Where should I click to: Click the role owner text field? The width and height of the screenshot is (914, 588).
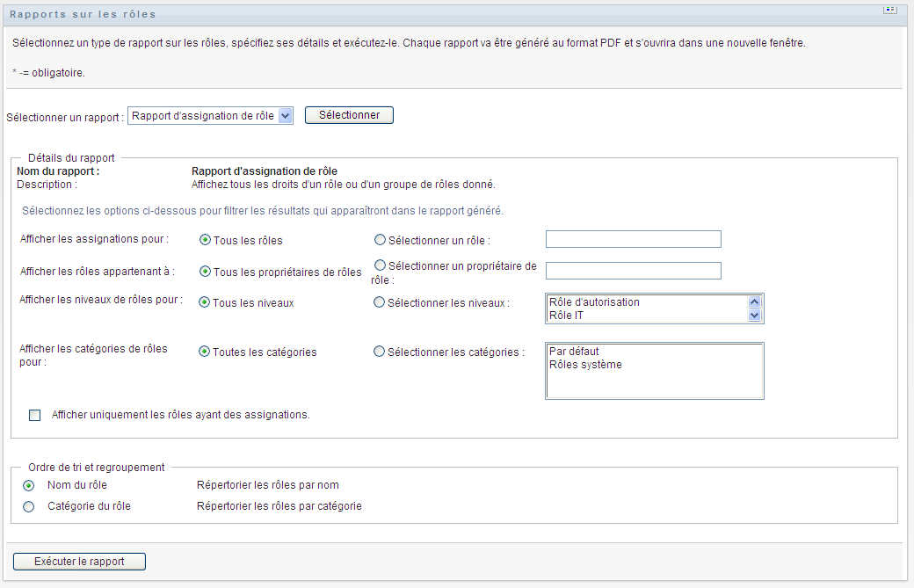click(633, 271)
